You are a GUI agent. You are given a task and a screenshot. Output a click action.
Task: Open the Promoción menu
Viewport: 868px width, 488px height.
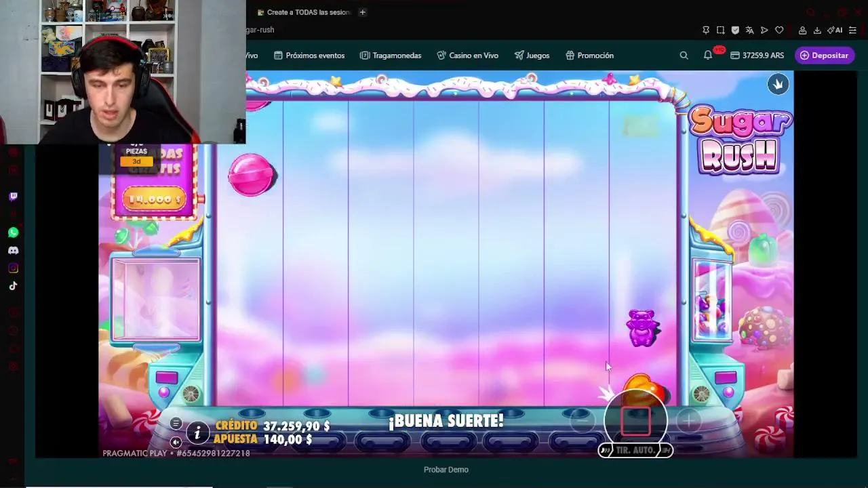(x=589, y=56)
